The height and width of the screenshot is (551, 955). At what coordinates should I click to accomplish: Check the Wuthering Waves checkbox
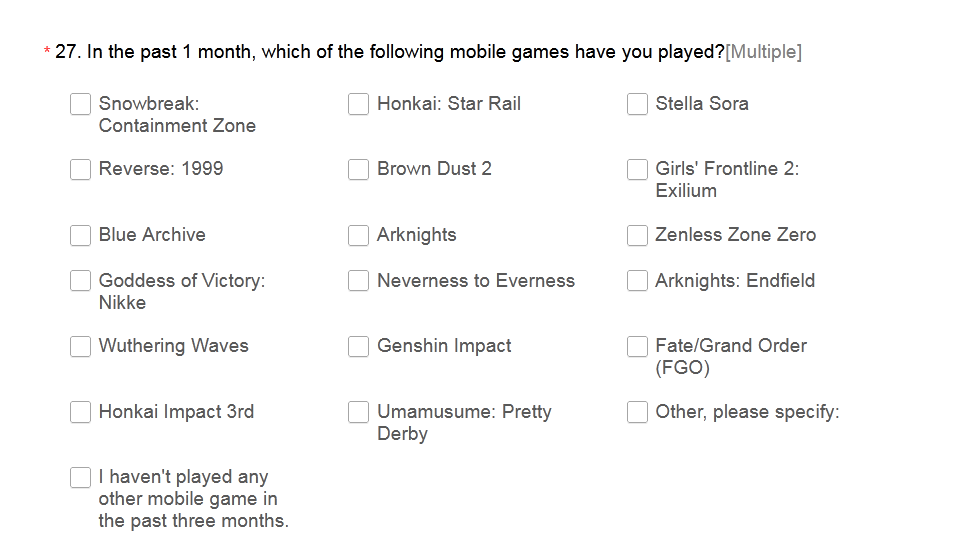pyautogui.click(x=80, y=346)
